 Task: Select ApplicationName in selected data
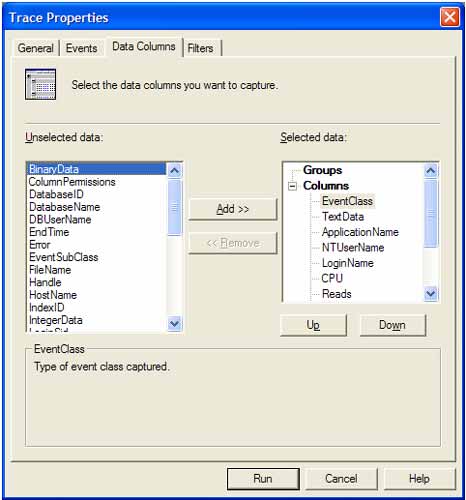point(360,232)
